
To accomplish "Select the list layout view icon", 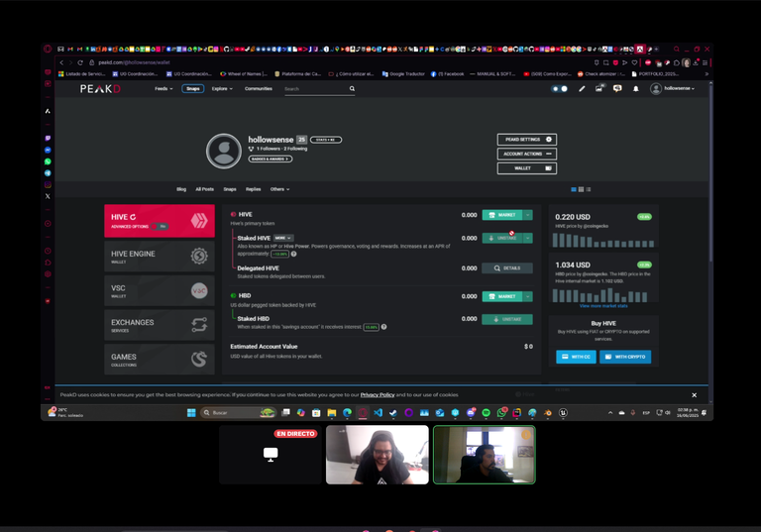I will coord(589,190).
